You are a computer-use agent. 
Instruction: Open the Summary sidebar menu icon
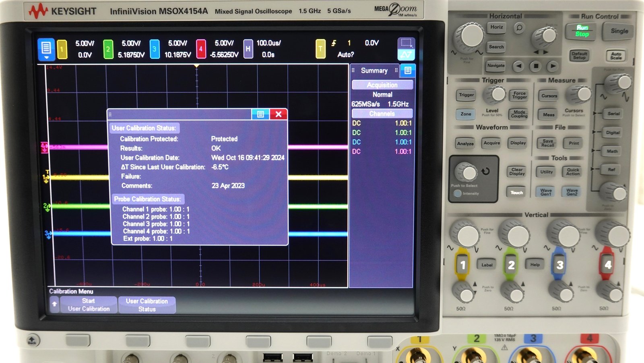[408, 71]
